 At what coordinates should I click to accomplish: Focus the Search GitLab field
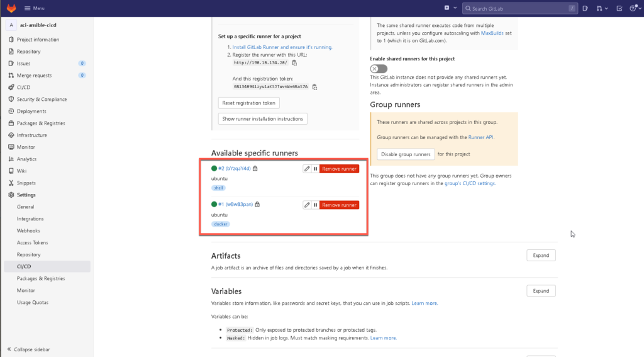(x=519, y=8)
